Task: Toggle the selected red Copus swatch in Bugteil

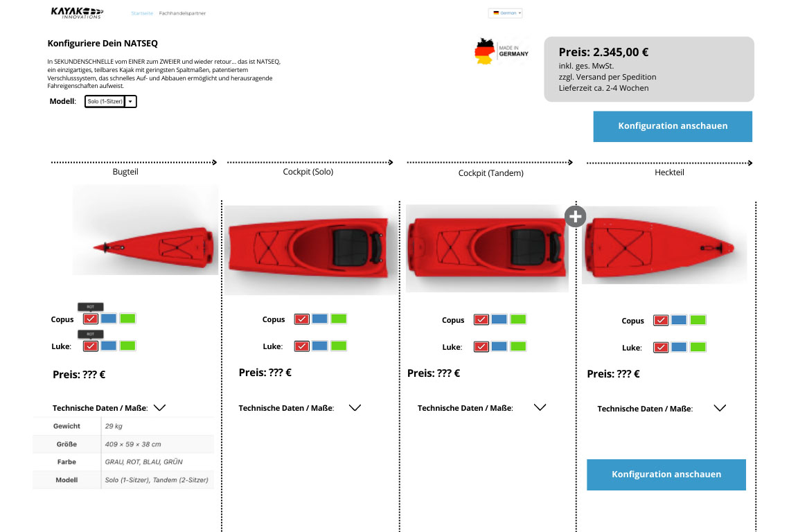Action: click(90, 319)
